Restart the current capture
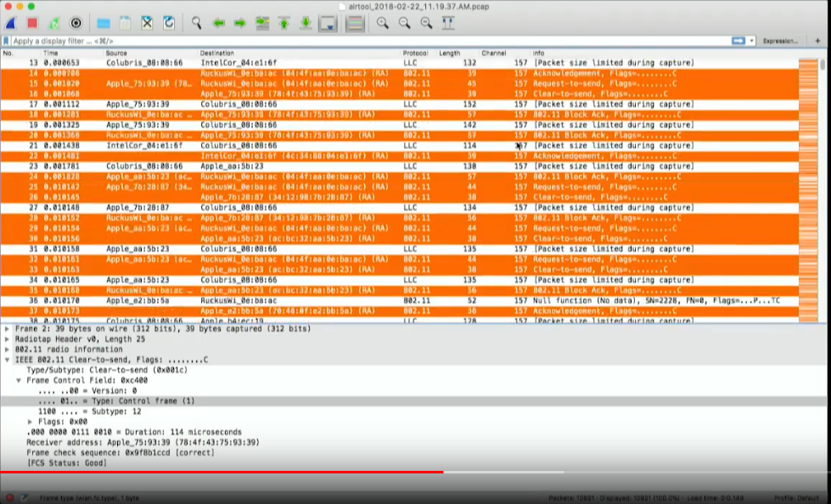 click(x=54, y=23)
